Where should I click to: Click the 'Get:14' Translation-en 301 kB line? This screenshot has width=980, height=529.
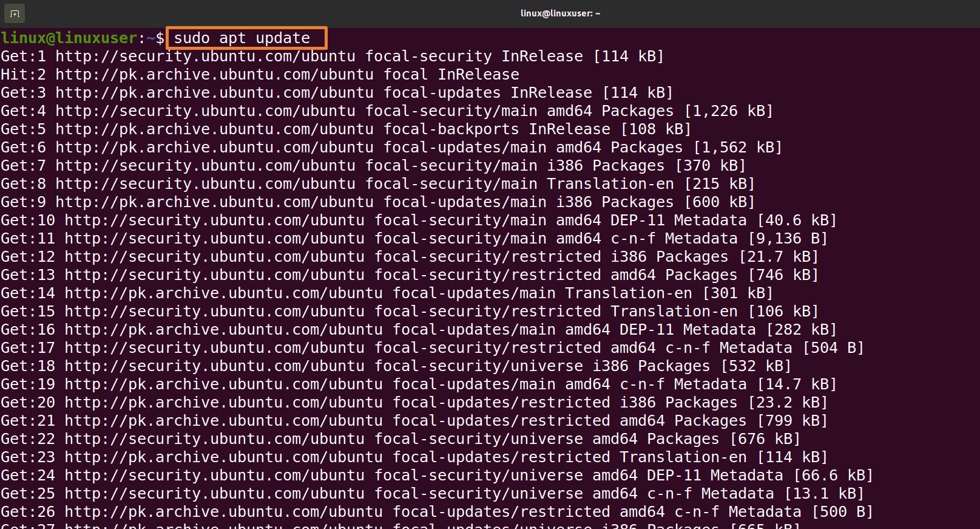pos(387,293)
